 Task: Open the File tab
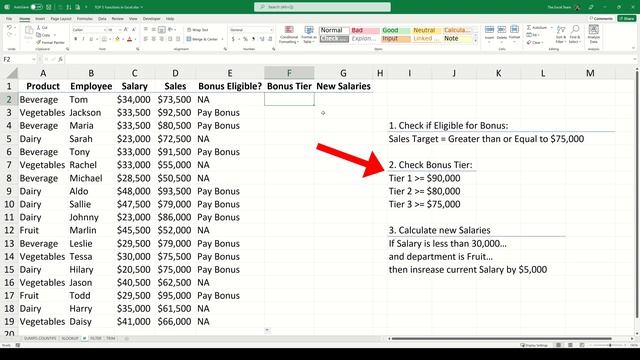[x=9, y=19]
